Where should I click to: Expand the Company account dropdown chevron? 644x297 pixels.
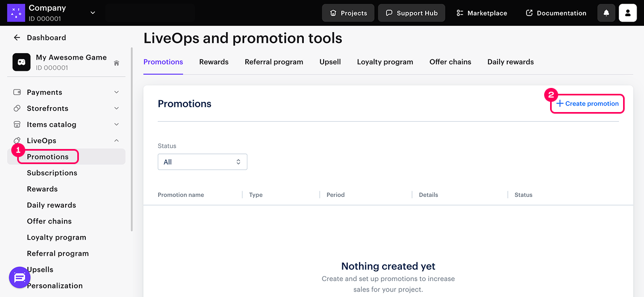click(93, 13)
